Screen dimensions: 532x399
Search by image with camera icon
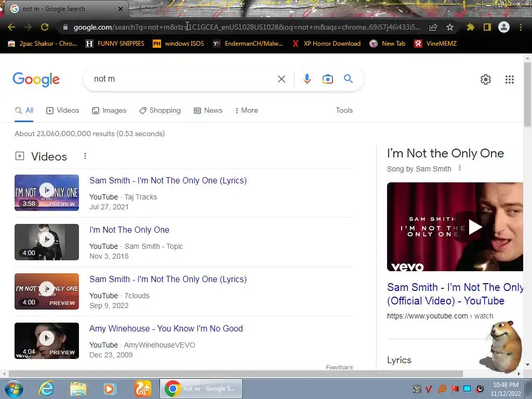pyautogui.click(x=327, y=79)
